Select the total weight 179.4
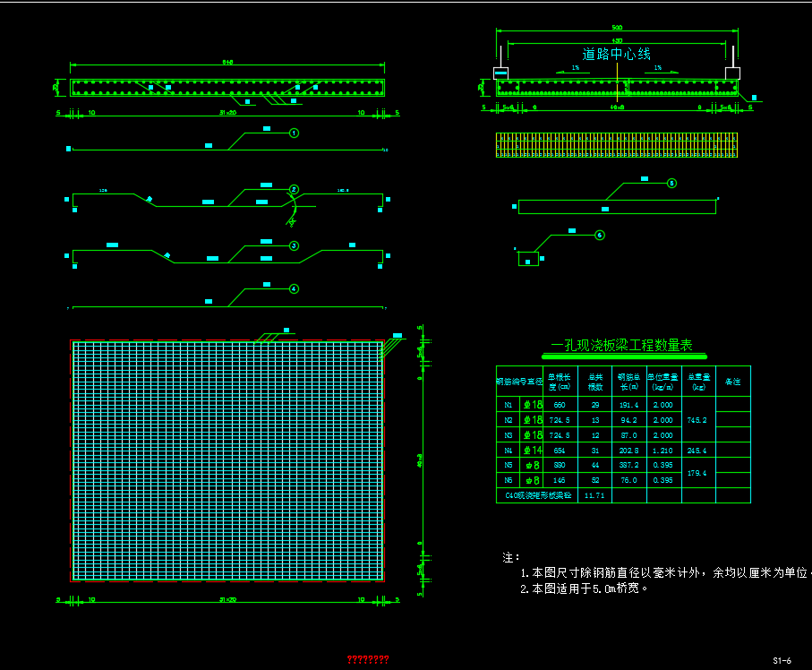812x670 pixels. [x=697, y=473]
